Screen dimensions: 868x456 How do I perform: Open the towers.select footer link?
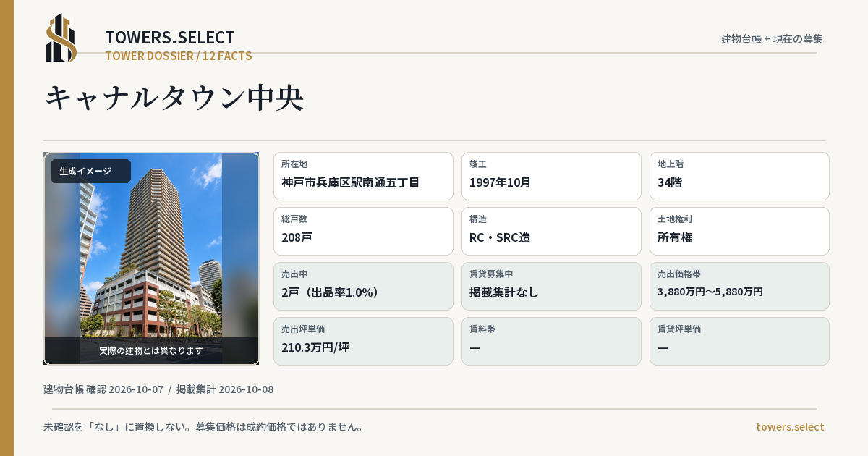(x=790, y=427)
